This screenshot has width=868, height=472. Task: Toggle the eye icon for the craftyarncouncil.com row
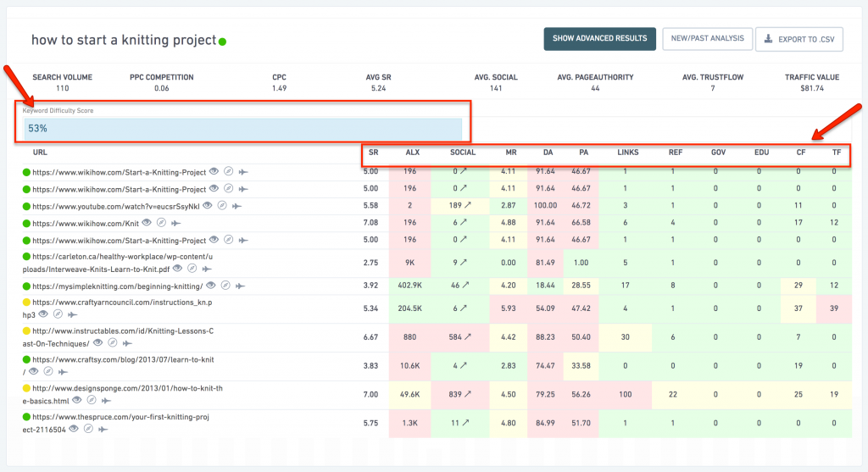43,314
